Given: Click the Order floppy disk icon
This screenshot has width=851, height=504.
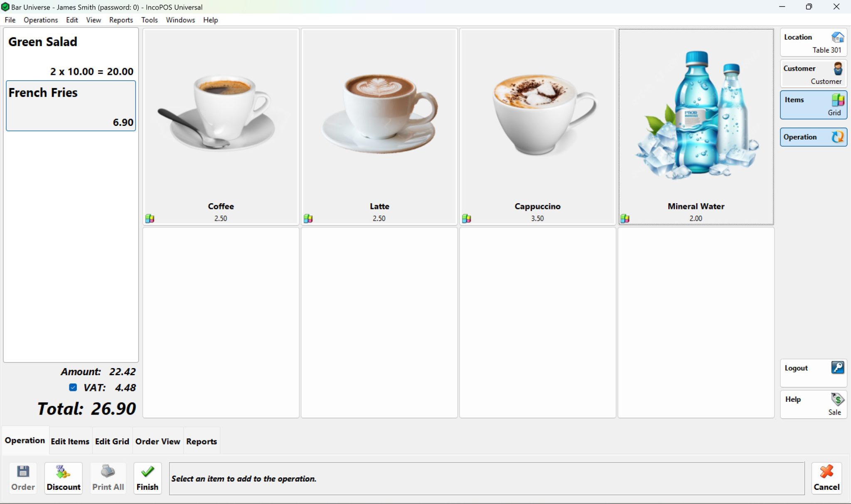Looking at the screenshot, I should click(x=23, y=472).
